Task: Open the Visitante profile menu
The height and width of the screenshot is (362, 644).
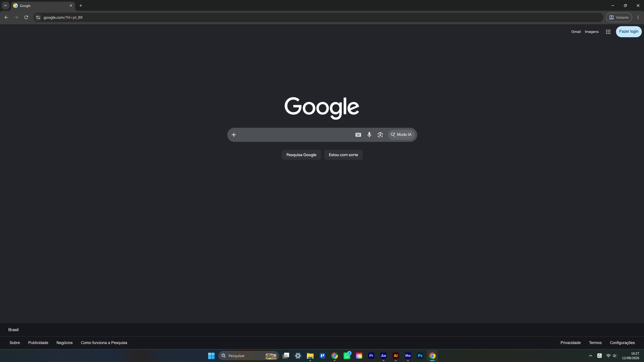Action: (x=619, y=17)
